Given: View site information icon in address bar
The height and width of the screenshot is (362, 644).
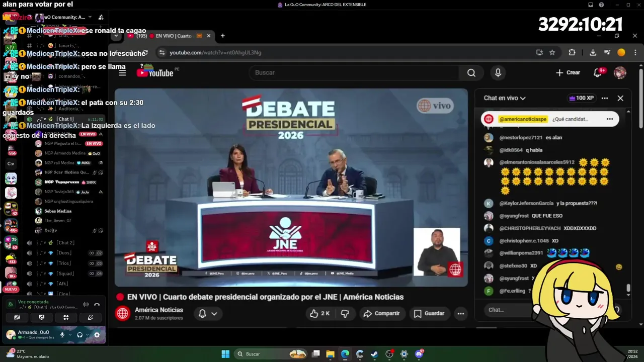Looking at the screenshot, I should click(x=162, y=52).
